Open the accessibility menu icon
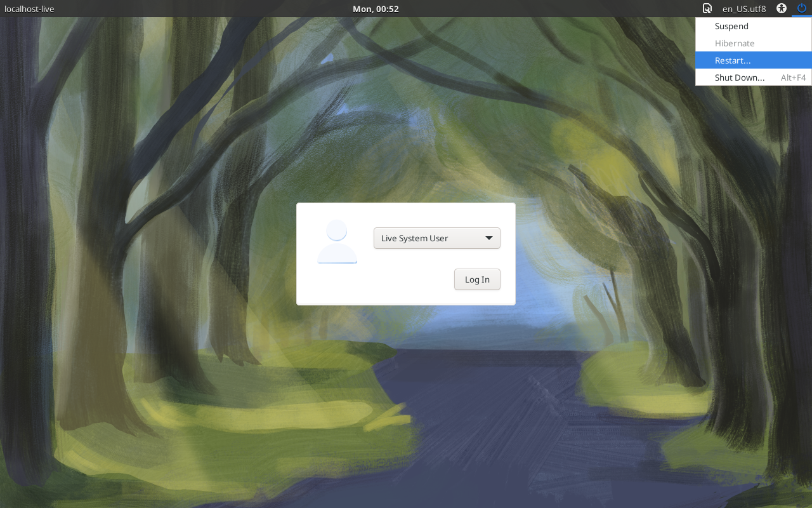Image resolution: width=812 pixels, height=508 pixels. (782, 9)
